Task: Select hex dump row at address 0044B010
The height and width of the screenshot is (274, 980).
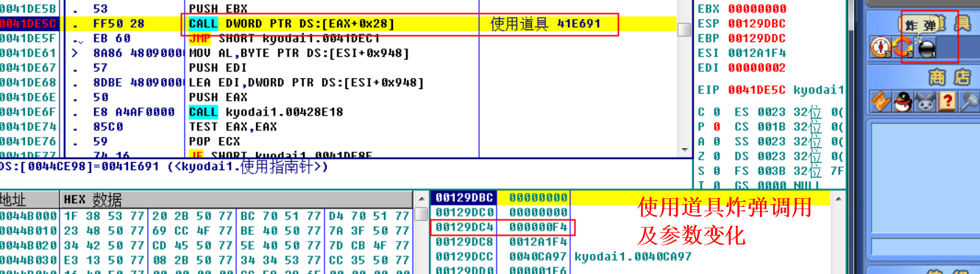Action: click(206, 231)
